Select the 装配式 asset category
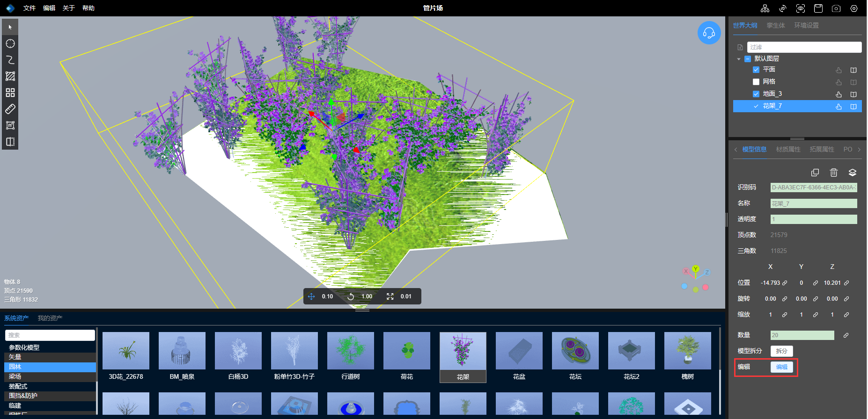This screenshot has width=868, height=419. pyautogui.click(x=50, y=387)
